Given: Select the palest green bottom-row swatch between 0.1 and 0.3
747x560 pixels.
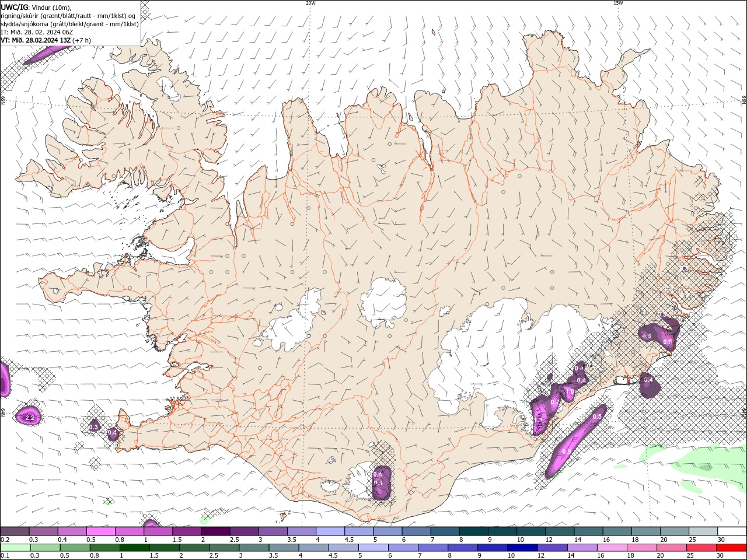Looking at the screenshot, I should (x=16, y=548).
